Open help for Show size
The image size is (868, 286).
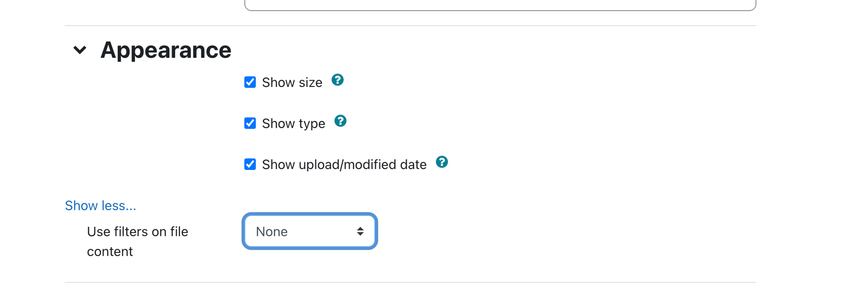click(x=337, y=80)
